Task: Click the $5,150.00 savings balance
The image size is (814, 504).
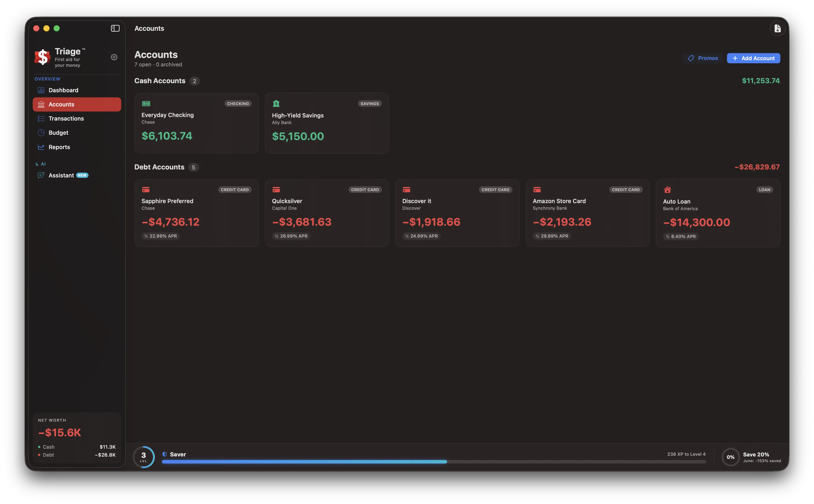Action: pyautogui.click(x=298, y=136)
